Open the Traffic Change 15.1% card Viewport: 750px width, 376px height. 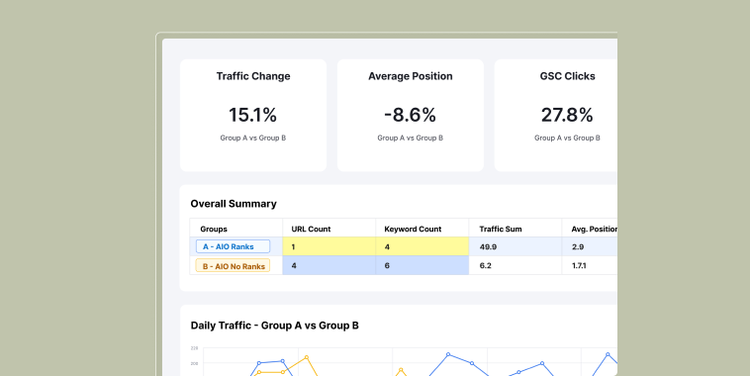[253, 115]
